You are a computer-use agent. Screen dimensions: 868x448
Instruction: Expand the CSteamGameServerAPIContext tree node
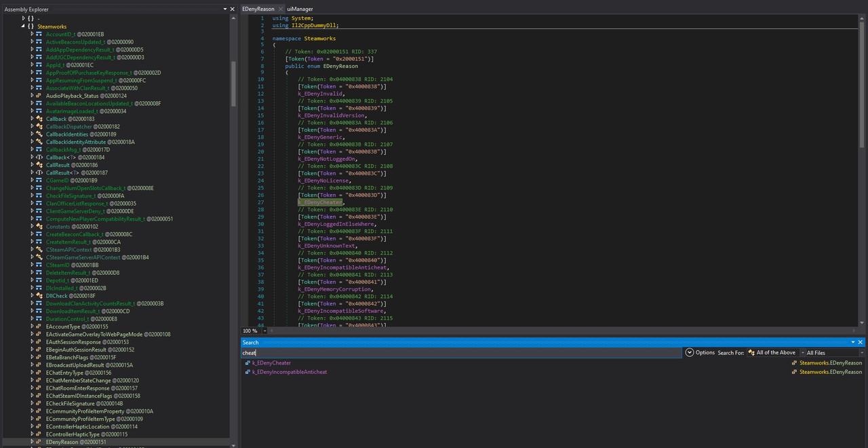(32, 257)
